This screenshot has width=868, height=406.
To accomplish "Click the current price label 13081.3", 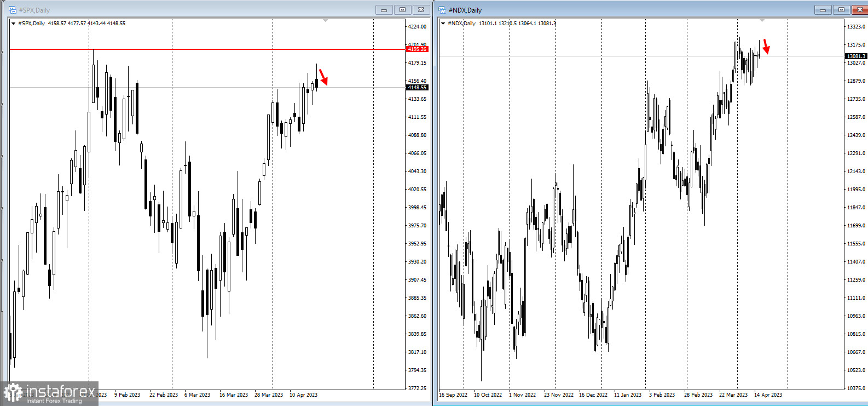I will click(x=856, y=56).
